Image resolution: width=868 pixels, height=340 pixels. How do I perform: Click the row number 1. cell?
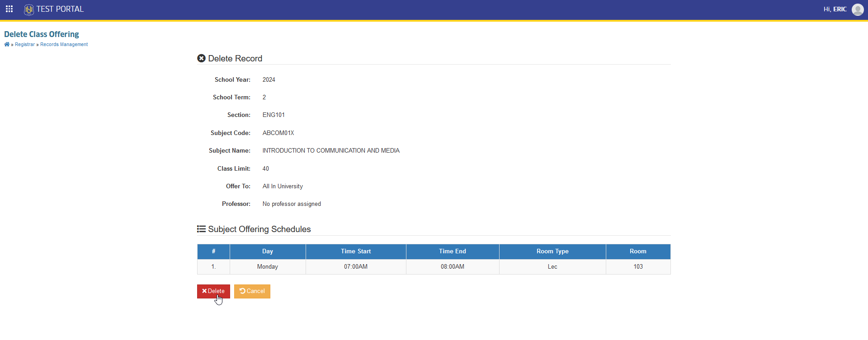(213, 267)
